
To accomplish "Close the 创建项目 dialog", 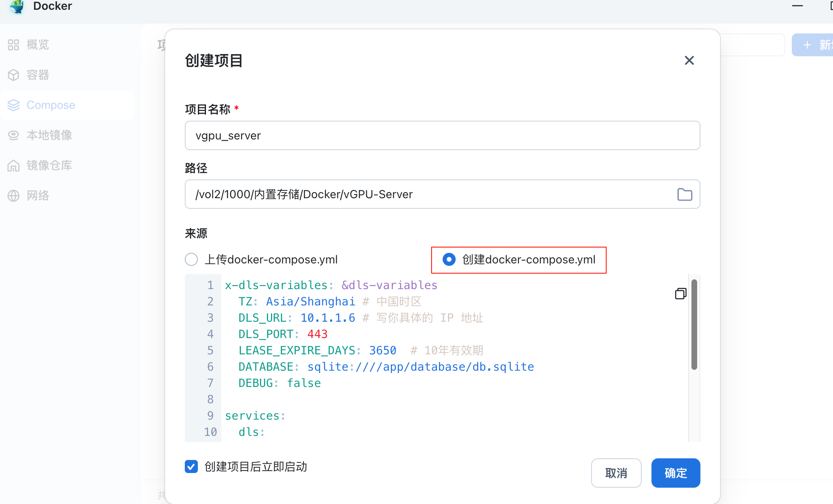I will pyautogui.click(x=689, y=60).
